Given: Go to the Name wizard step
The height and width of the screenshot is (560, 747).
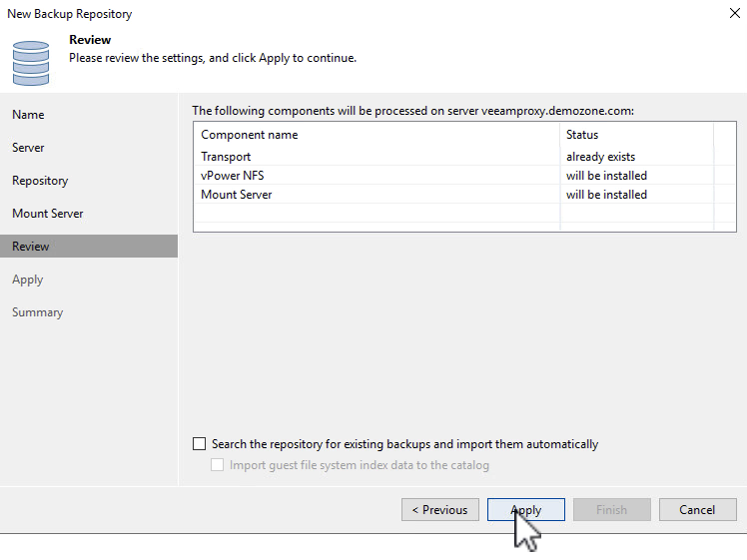Looking at the screenshot, I should click(28, 115).
